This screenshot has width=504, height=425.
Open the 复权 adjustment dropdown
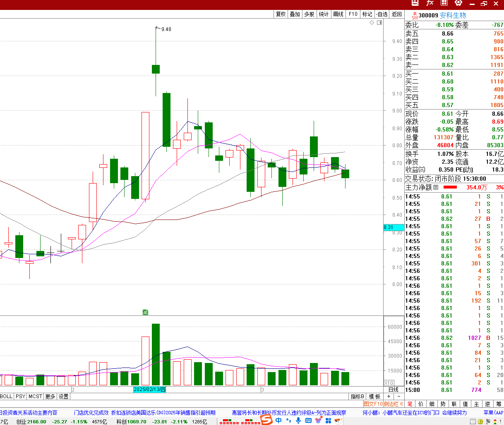[281, 14]
